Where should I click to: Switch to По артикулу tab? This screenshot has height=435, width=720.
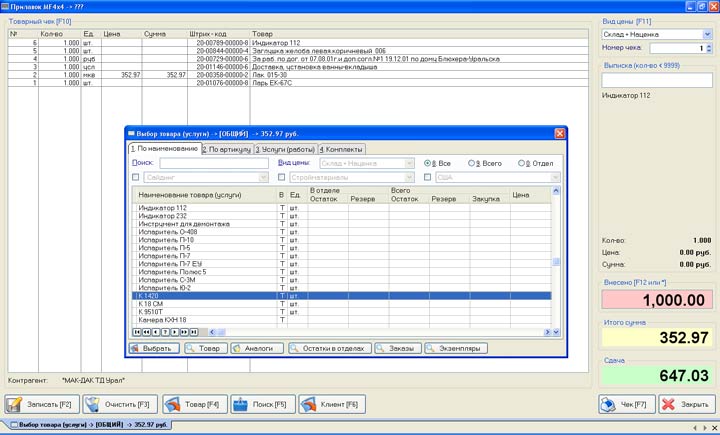(x=227, y=149)
